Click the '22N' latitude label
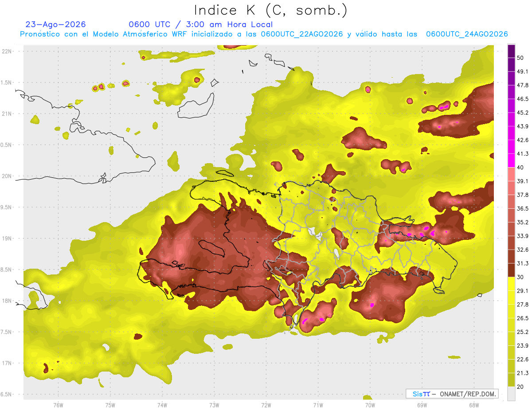This screenshot has height=411, width=532. [6, 51]
